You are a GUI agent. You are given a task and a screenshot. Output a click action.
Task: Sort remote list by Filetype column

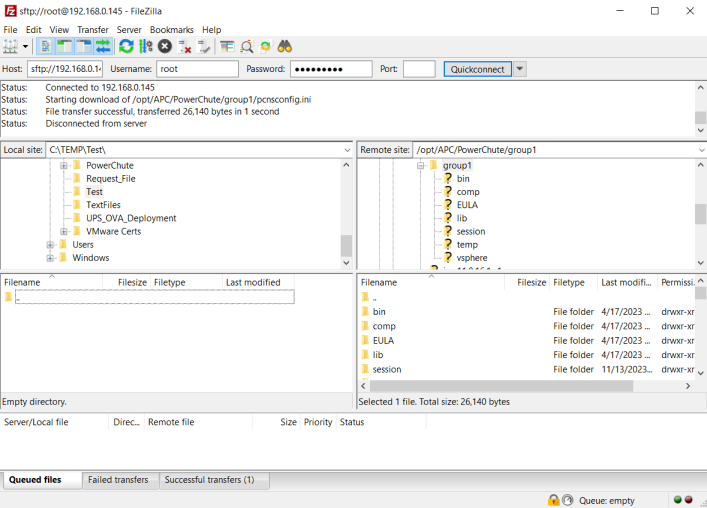pos(574,283)
